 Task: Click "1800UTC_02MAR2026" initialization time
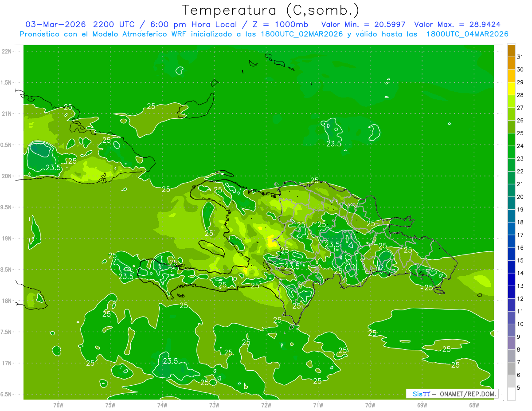tap(302, 34)
